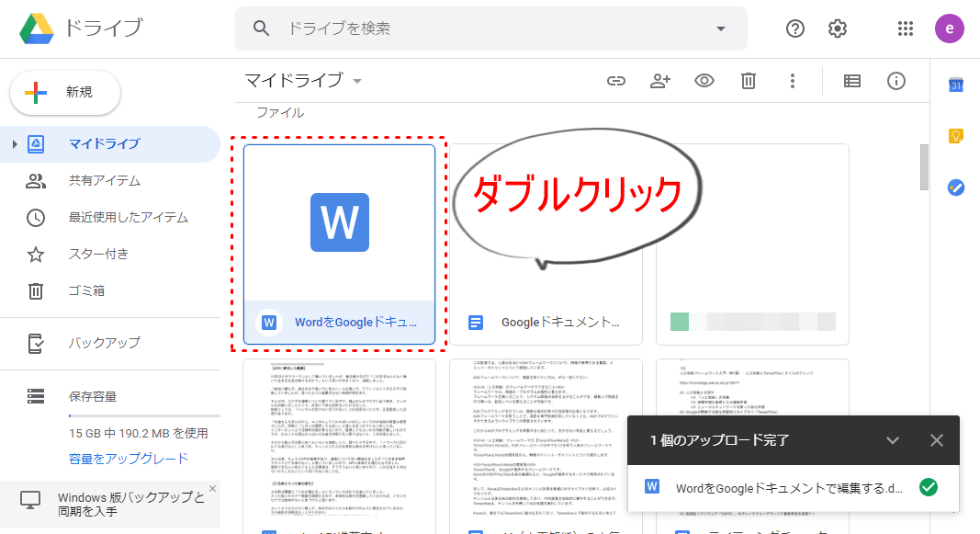Viewport: 980px width, 534px height.
Task: Open the three-dot more actions menu
Action: tap(793, 81)
